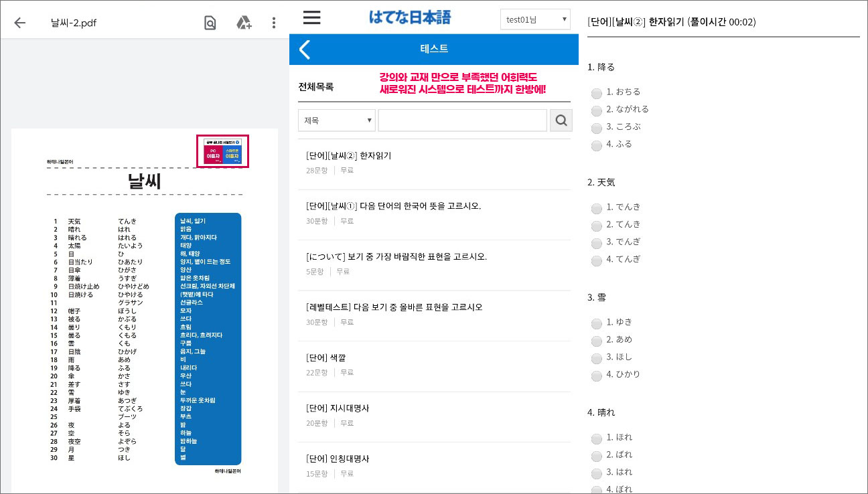
Task: Select answer ばれ for question 4
Action: 597,457
